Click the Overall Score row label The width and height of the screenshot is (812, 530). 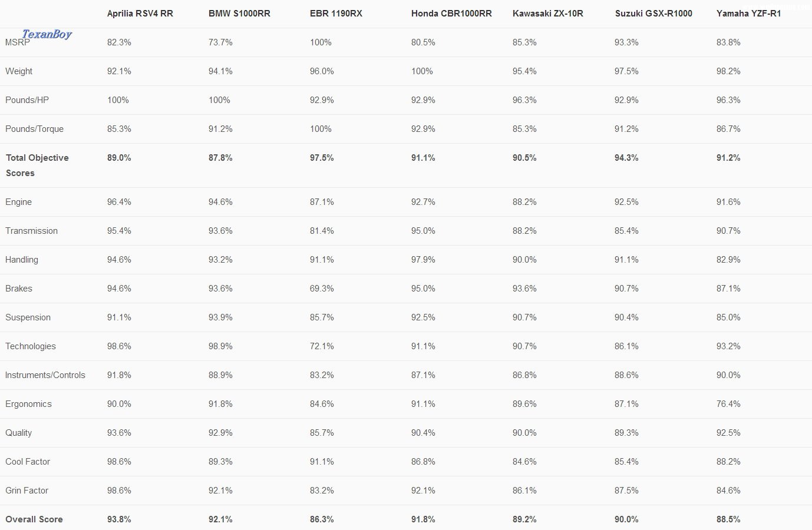34,519
